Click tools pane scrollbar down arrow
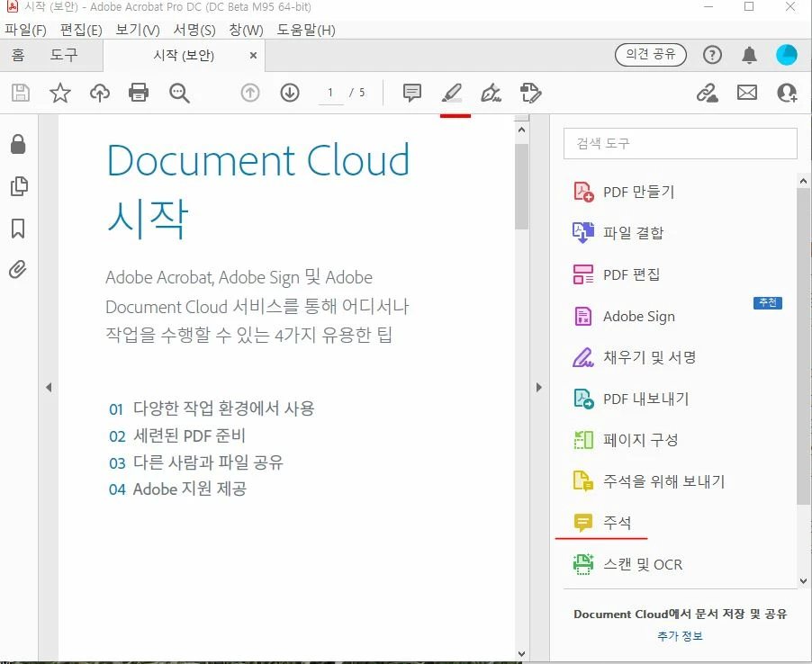Image resolution: width=812 pixels, height=664 pixels. coord(803,581)
